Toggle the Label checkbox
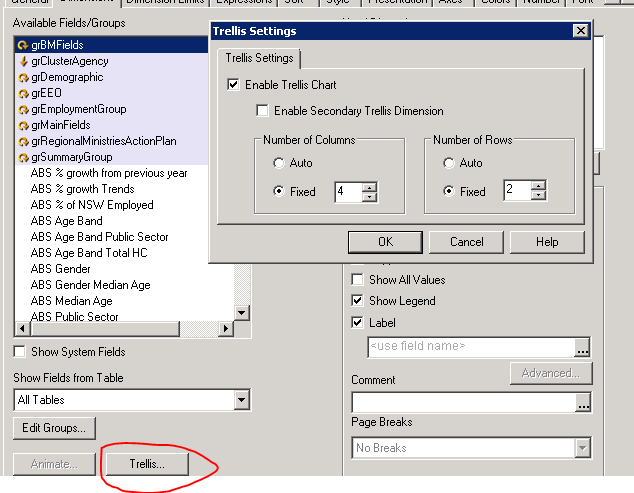The height and width of the screenshot is (493, 634). (357, 323)
